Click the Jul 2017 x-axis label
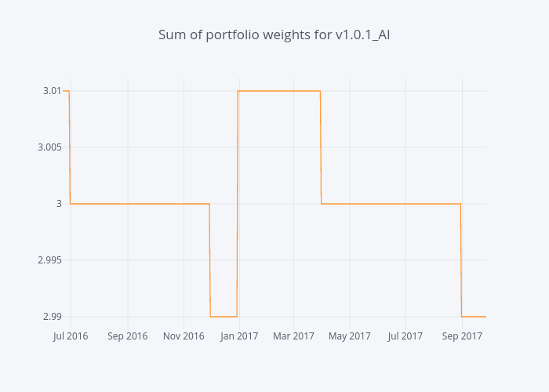Screen dimensions: 549x392 coord(405,336)
